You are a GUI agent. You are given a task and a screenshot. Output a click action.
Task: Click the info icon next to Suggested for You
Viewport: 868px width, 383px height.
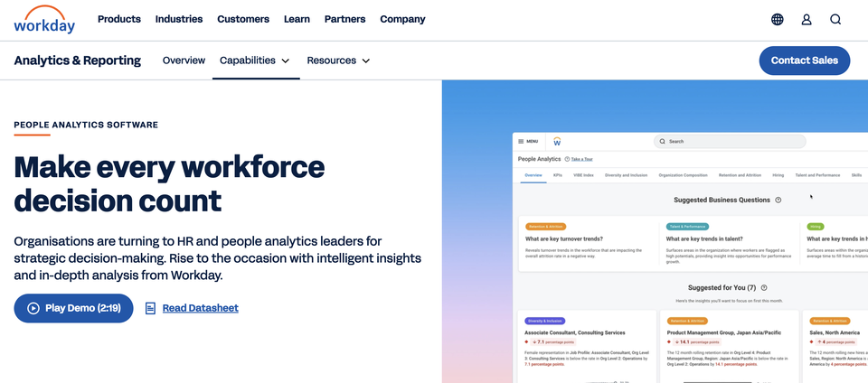point(764,288)
